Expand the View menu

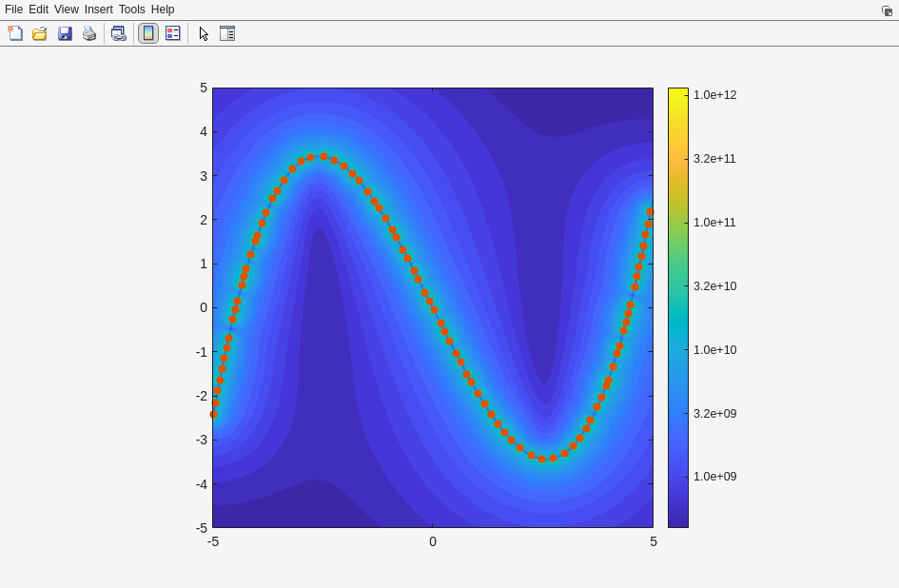(x=67, y=10)
